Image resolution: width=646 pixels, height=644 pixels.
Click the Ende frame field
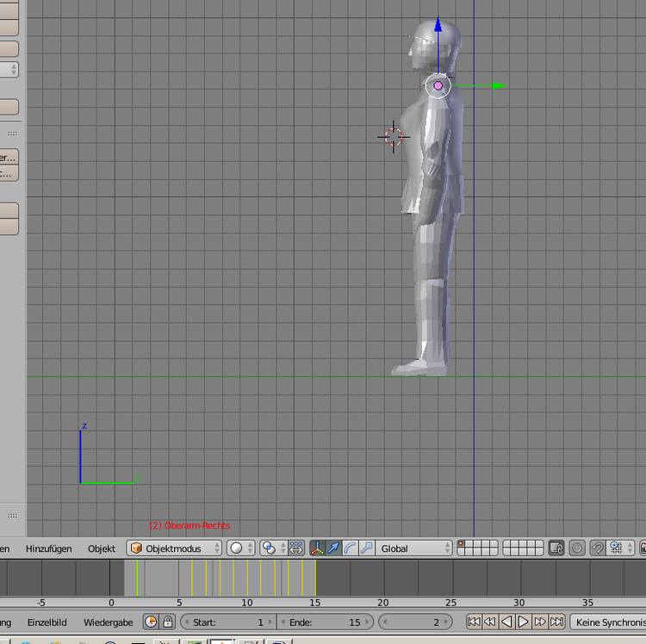(x=325, y=622)
